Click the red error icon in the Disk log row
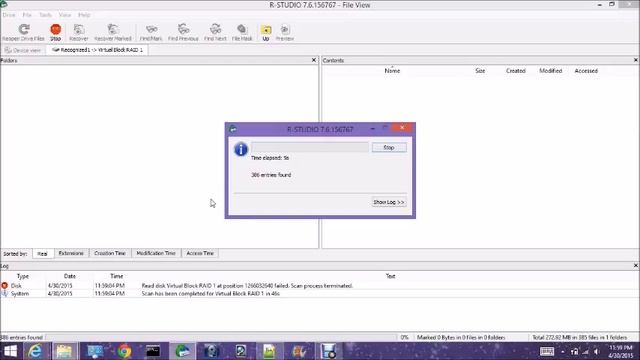 4,286
